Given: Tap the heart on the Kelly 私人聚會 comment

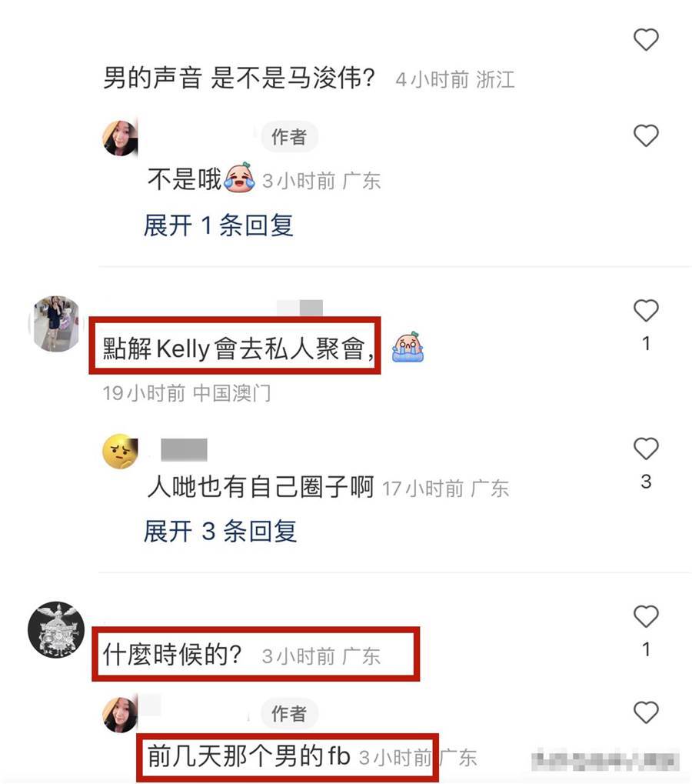Looking at the screenshot, I should [646, 311].
